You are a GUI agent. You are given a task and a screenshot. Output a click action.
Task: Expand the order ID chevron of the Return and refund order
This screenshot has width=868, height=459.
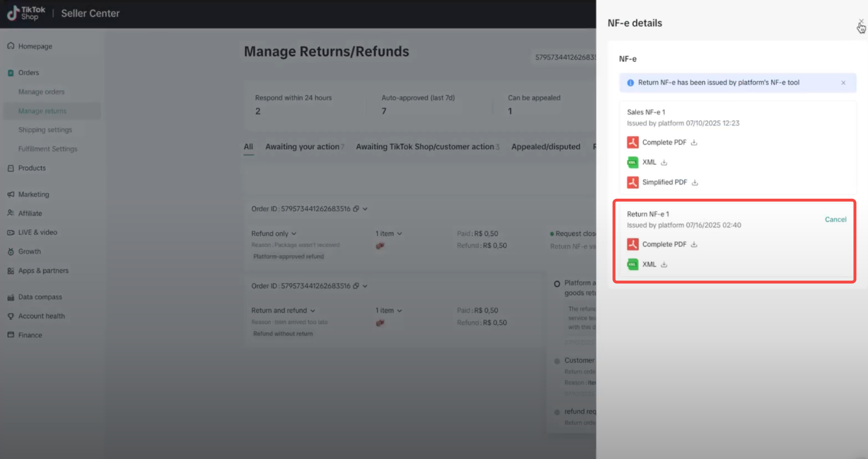point(365,286)
